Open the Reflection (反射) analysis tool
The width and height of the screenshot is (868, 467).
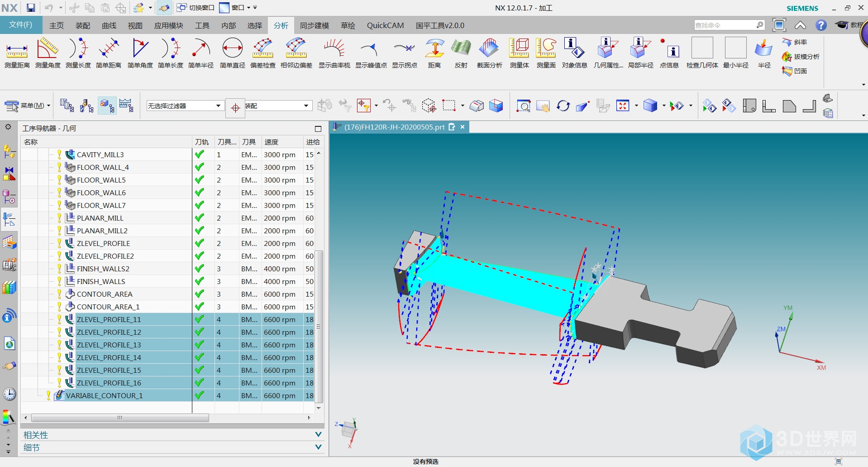tap(461, 53)
